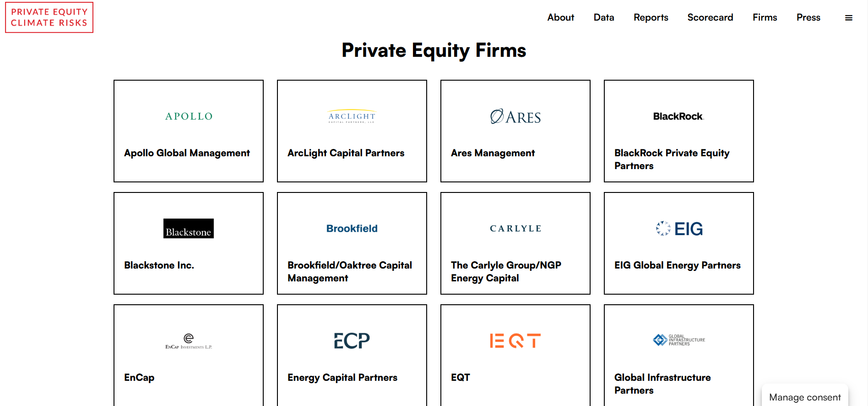
Task: Open the Press nav link
Action: tap(808, 17)
